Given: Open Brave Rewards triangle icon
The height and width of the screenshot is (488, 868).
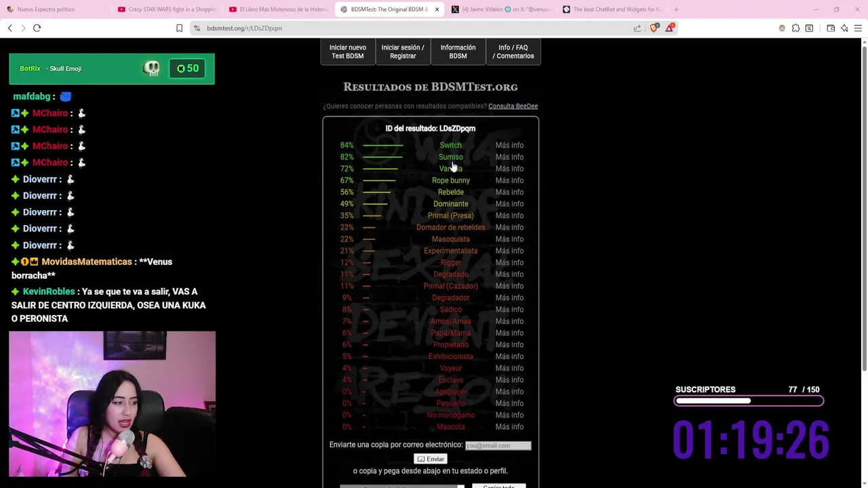Looking at the screenshot, I should [x=670, y=28].
